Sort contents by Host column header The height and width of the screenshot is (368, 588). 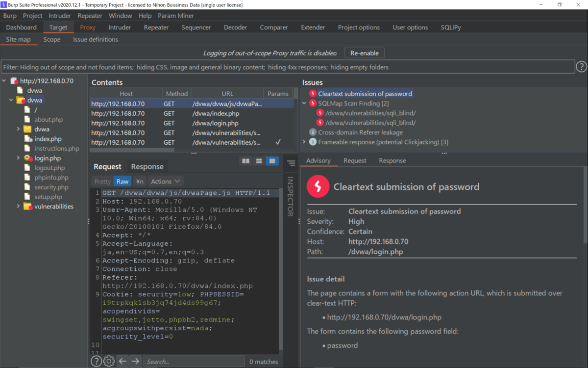126,94
